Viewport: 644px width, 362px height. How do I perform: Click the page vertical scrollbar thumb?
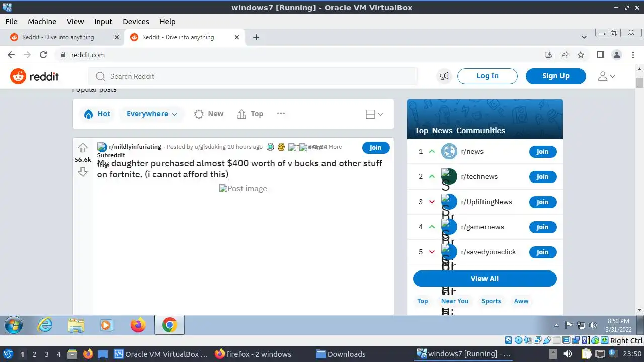[x=639, y=83]
